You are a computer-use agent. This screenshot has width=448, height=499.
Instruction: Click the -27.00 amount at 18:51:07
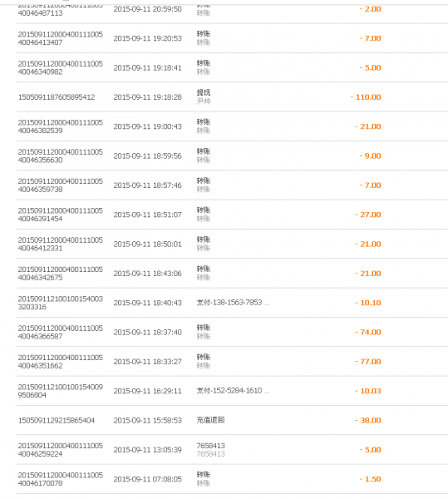368,215
